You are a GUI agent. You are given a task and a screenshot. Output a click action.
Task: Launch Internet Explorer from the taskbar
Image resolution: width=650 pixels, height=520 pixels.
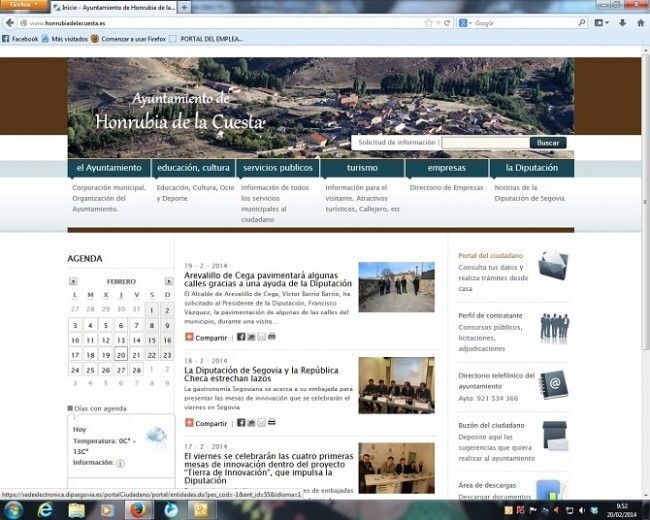47,509
